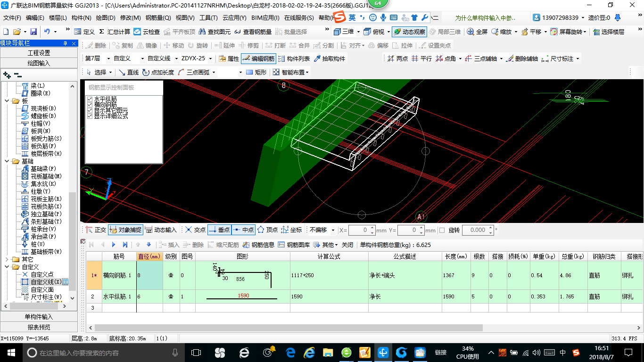Click 单构件输入 button

tap(39, 317)
